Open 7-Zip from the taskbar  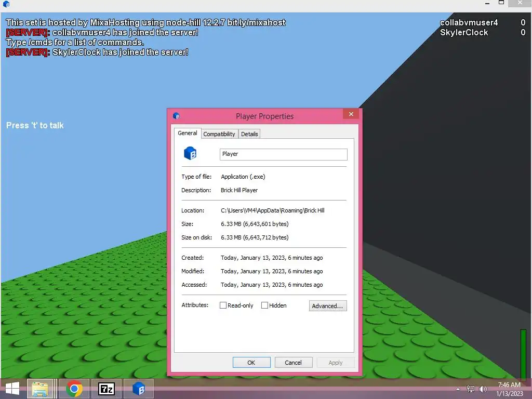[107, 389]
